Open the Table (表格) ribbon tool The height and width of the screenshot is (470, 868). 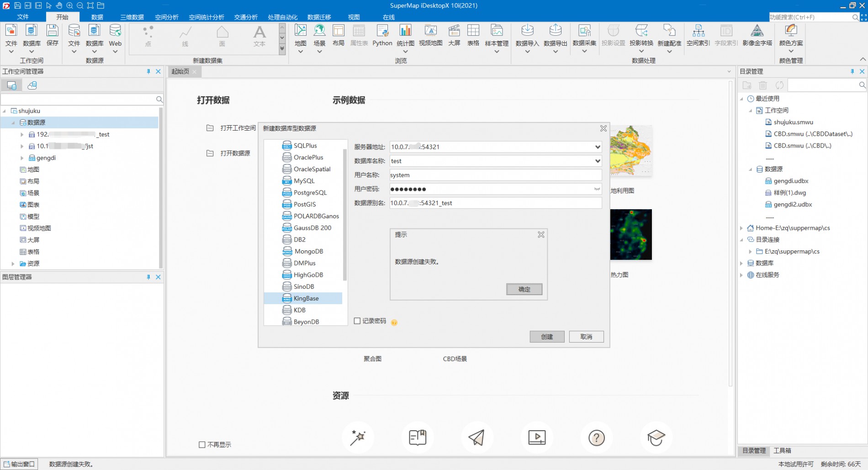(473, 35)
